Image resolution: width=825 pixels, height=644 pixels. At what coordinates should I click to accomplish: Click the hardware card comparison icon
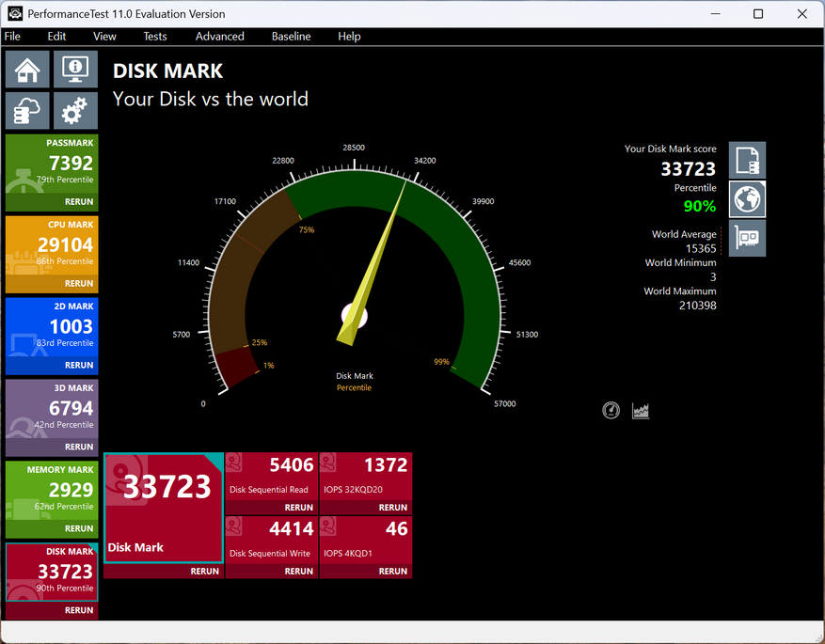pyautogui.click(x=747, y=238)
